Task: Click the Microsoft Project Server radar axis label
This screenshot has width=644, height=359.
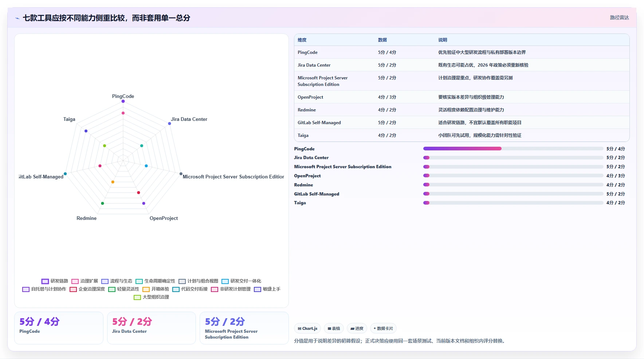Action: pos(233,177)
